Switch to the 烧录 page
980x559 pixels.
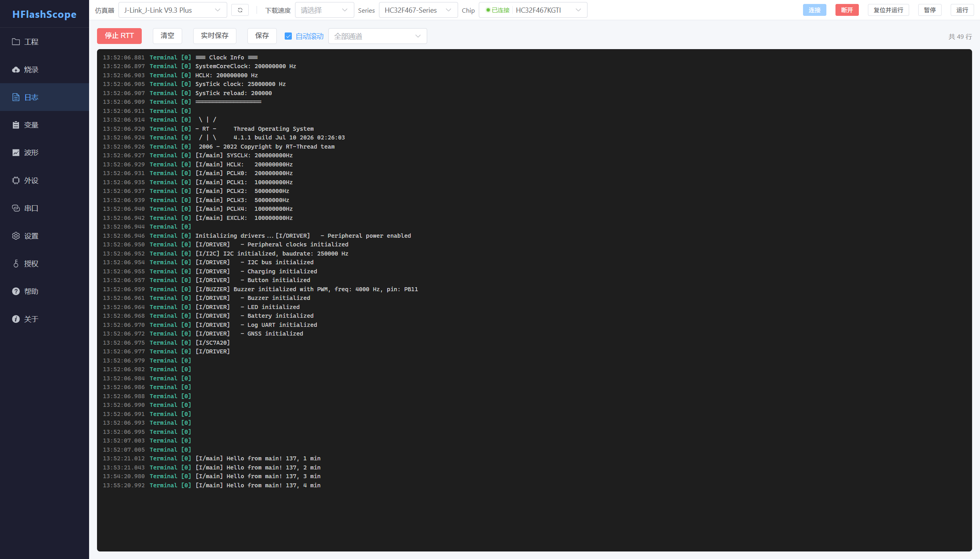pos(44,69)
